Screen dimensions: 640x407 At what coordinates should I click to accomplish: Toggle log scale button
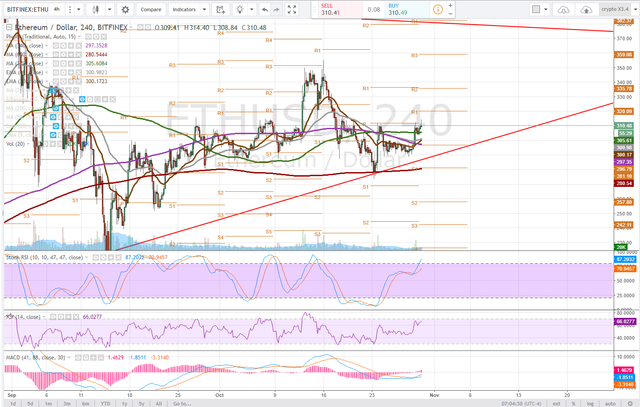click(590, 404)
